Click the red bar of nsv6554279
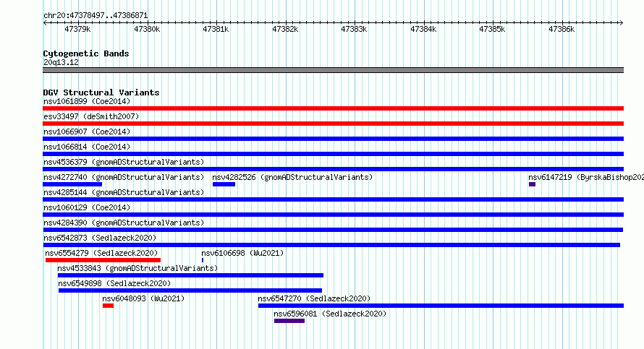644x349 pixels. click(x=103, y=260)
